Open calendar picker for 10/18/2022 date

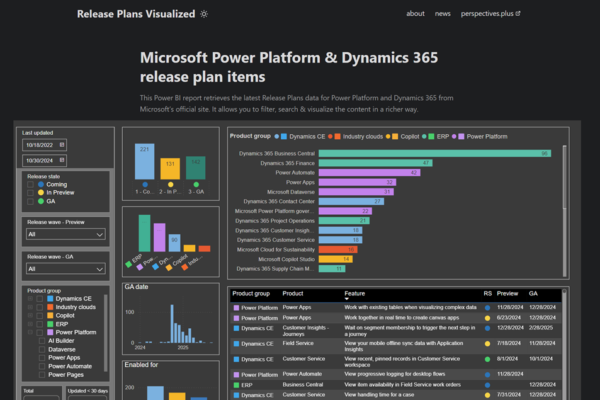click(x=62, y=145)
